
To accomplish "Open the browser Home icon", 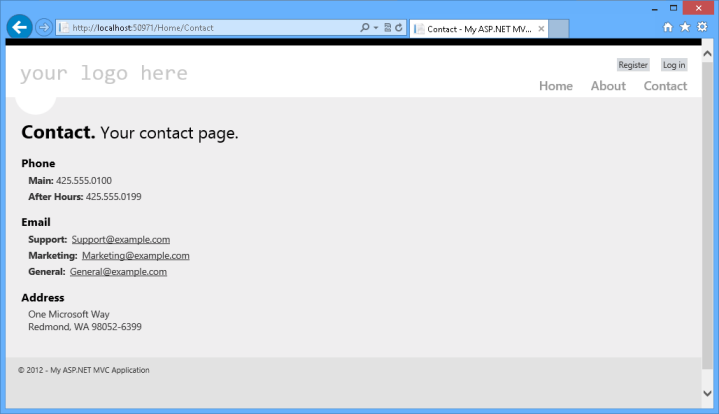I will (x=668, y=27).
